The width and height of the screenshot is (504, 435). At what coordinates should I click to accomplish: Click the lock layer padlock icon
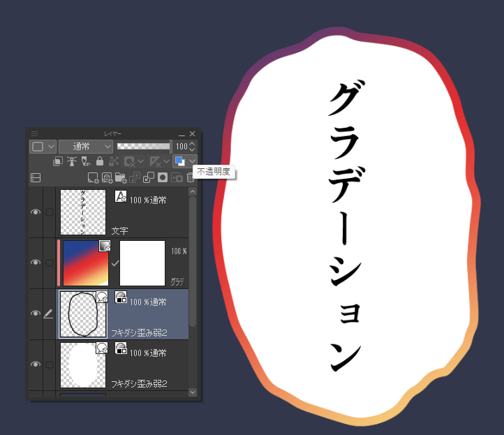tap(100, 161)
